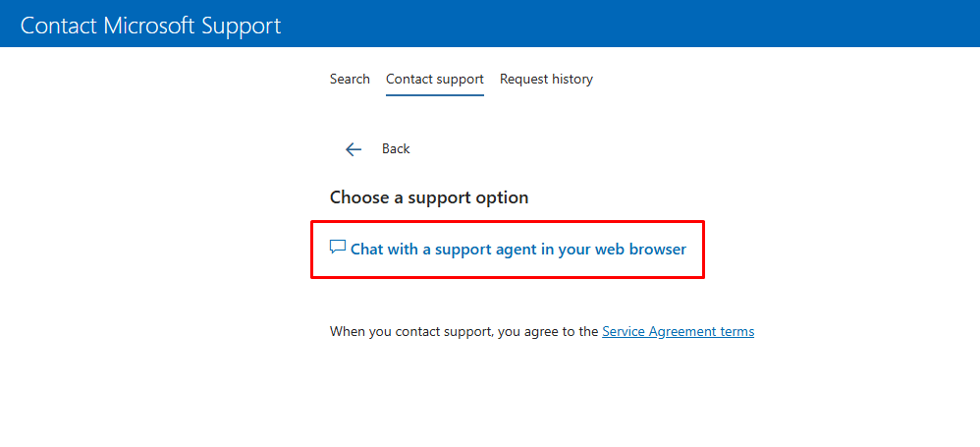This screenshot has width=980, height=447.
Task: Click the blue header banner background
Action: point(625,24)
